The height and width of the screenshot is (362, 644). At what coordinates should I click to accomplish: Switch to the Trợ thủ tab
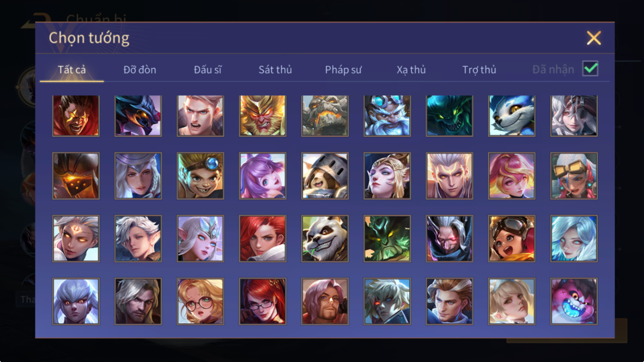[479, 70]
